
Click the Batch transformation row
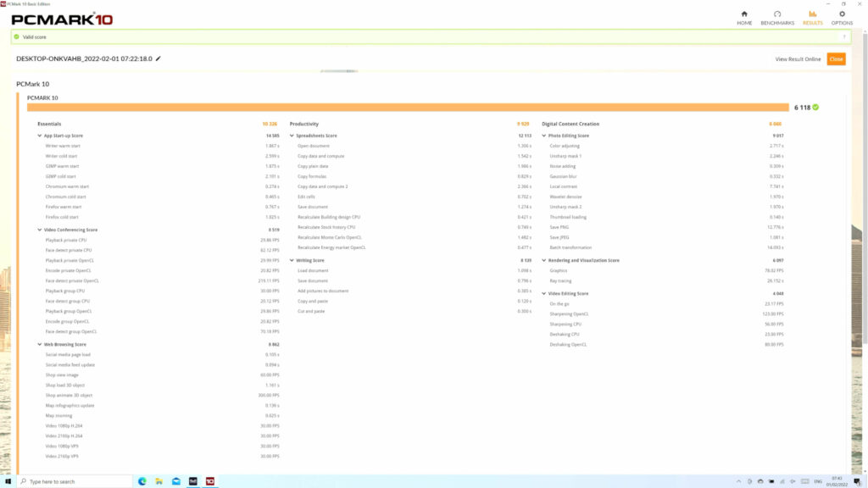click(x=666, y=247)
